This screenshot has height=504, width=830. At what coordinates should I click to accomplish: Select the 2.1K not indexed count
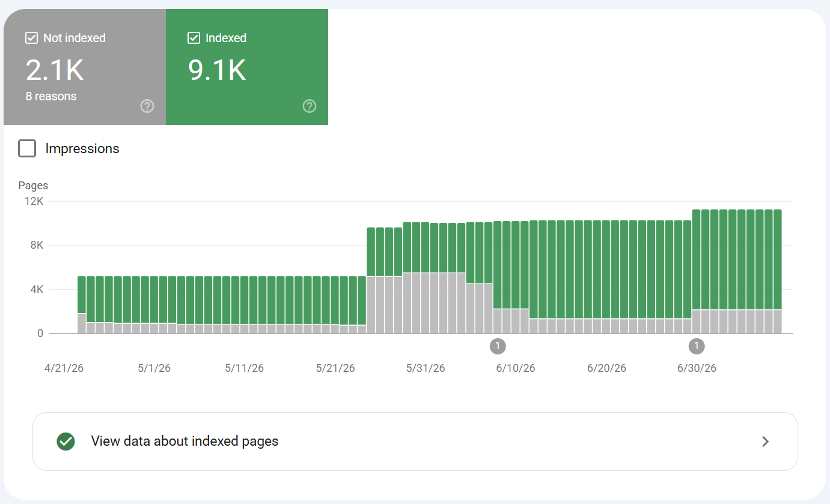55,70
